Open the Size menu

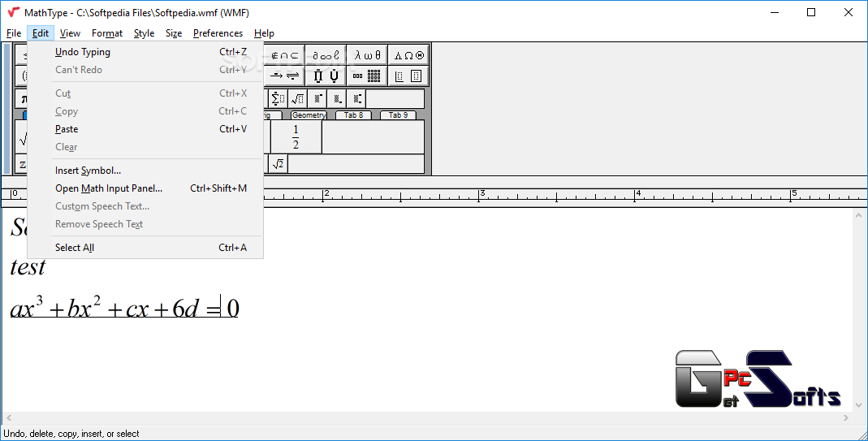(174, 33)
